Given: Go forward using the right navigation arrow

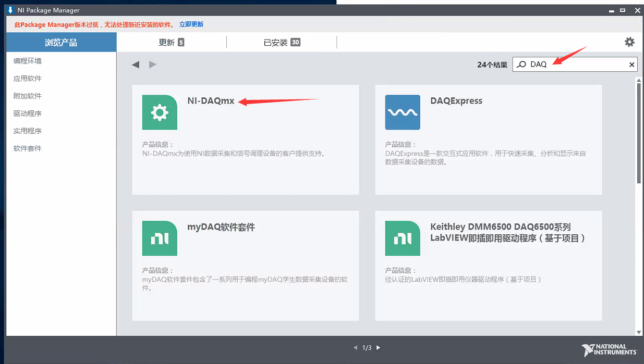Looking at the screenshot, I should tap(153, 65).
